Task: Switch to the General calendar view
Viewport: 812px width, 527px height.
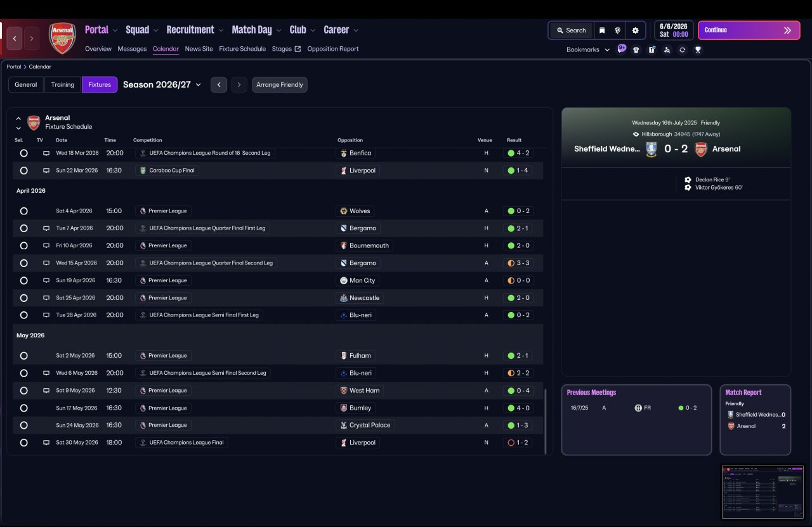Action: (x=26, y=85)
